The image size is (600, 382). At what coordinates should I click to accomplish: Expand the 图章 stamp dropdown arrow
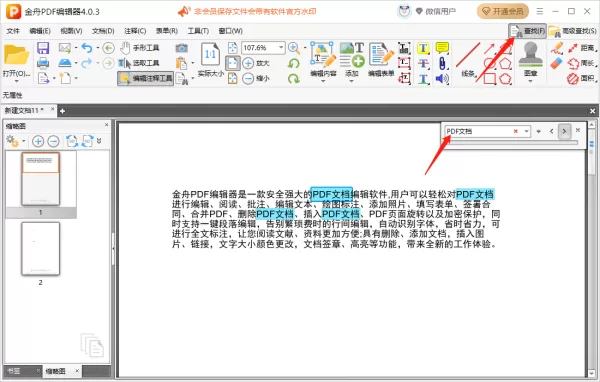pos(530,81)
